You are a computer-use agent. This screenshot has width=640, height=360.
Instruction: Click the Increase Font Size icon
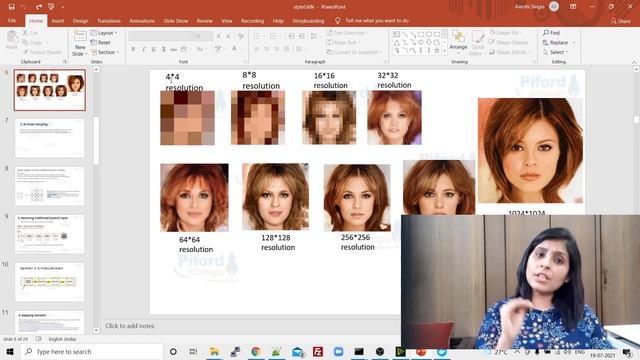point(218,36)
